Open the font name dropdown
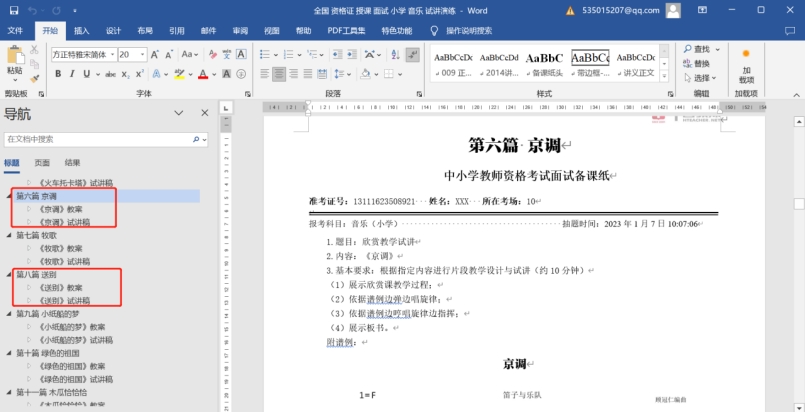The height and width of the screenshot is (412, 805). [x=112, y=54]
